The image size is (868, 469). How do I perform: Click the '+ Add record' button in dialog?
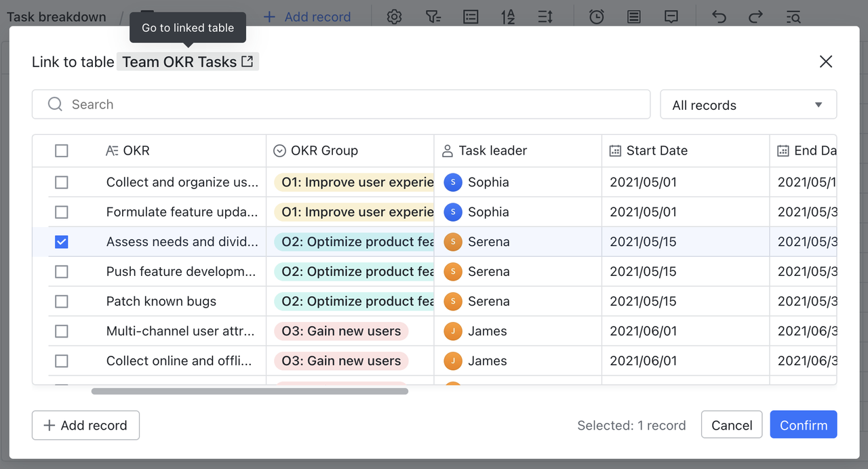point(85,426)
